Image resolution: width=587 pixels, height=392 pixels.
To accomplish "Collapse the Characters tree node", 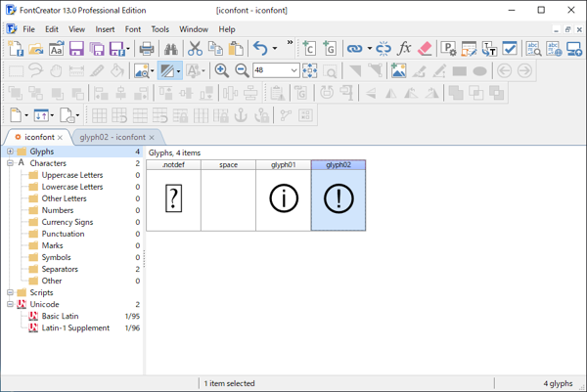I will click(10, 163).
